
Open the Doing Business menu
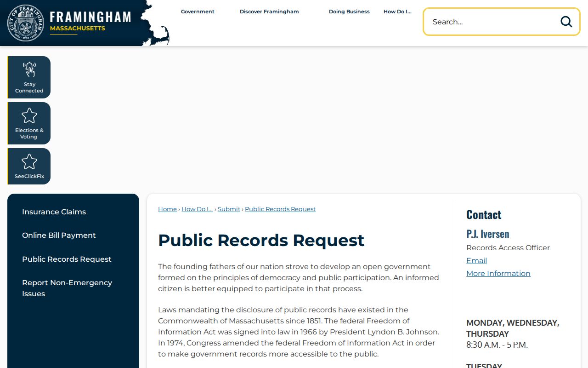tap(349, 11)
